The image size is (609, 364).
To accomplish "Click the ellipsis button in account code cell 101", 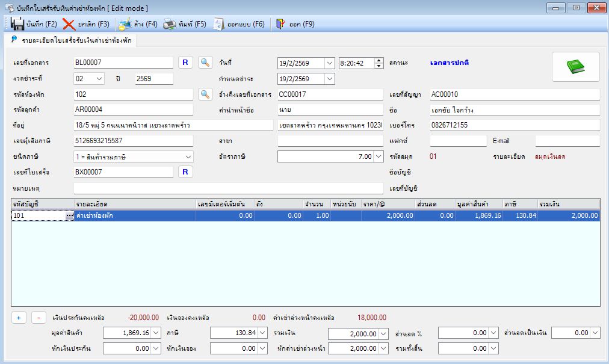I will [69, 215].
